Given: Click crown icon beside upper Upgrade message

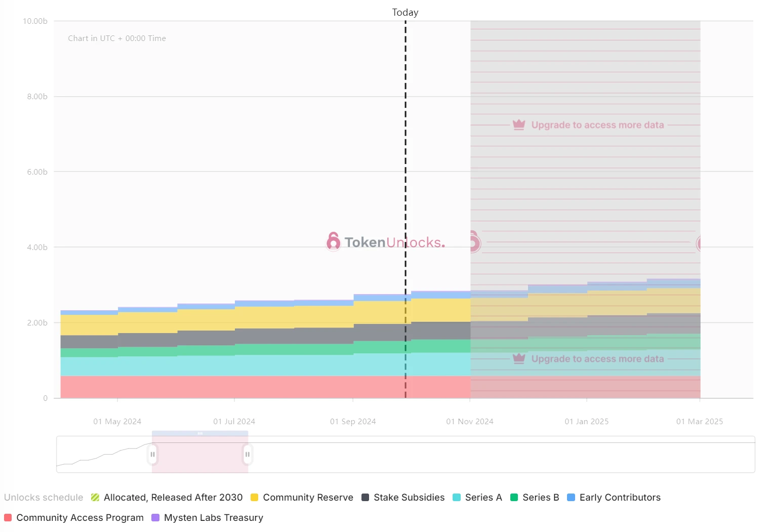Looking at the screenshot, I should (519, 125).
